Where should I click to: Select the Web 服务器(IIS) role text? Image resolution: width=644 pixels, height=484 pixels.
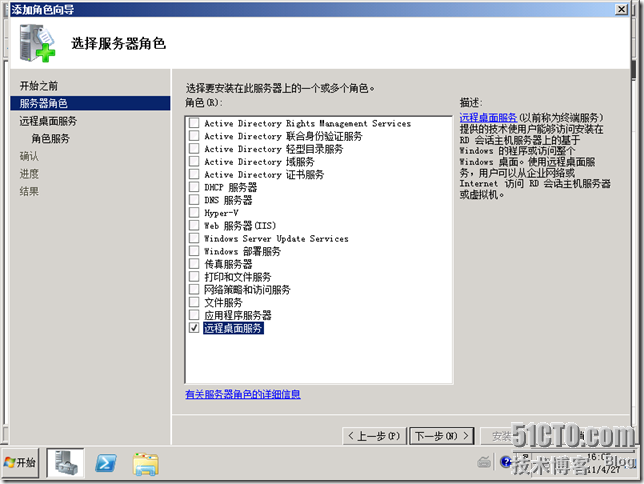pos(240,226)
